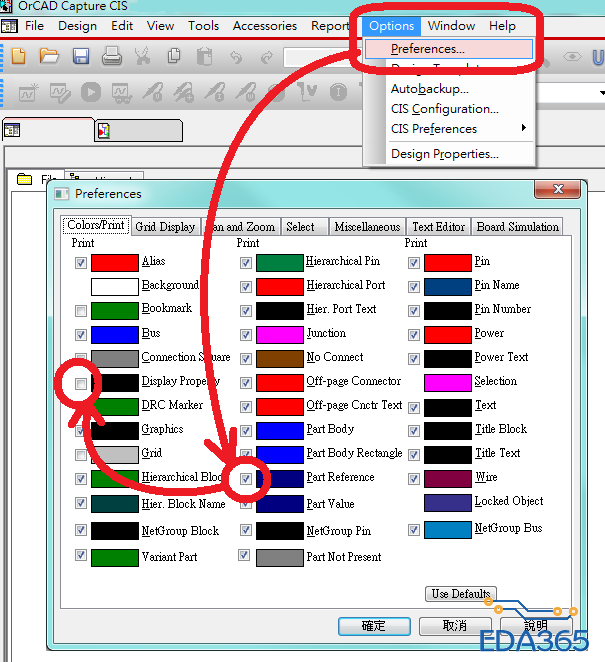
Task: Click the magenta Junction color swatch
Action: (279, 335)
